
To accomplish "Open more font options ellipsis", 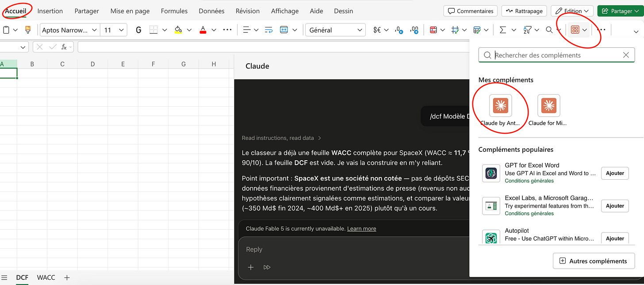I will (227, 30).
